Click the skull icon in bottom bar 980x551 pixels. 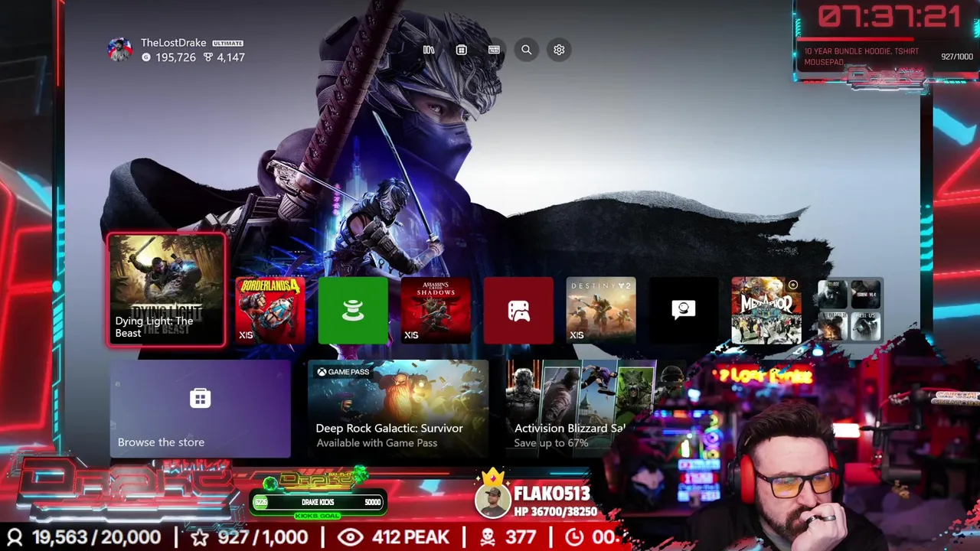coord(487,537)
